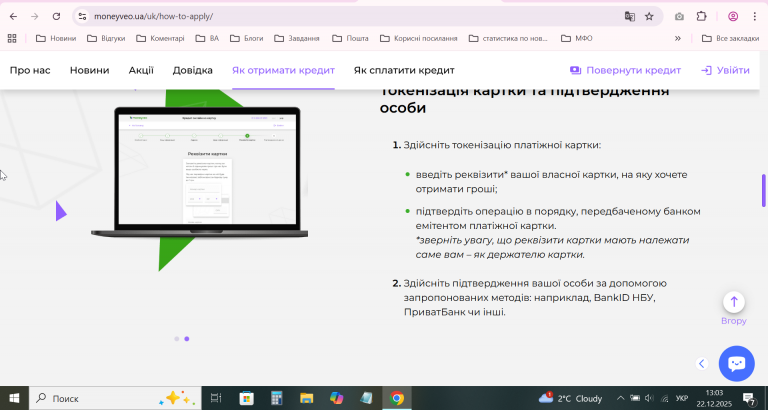Open Microsoft Store from the taskbar
Screen dimensions: 768x410
coord(246,398)
